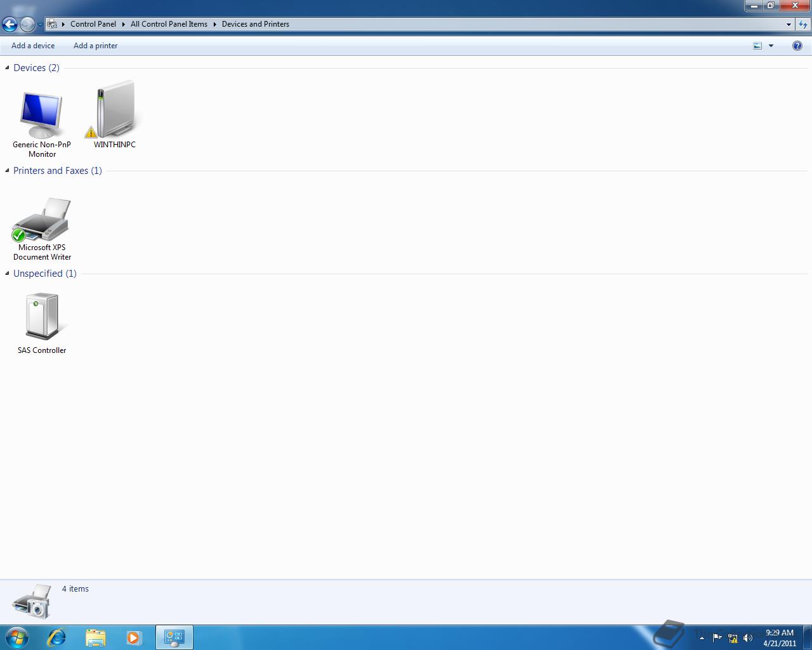Restore down the window
812x650 pixels.
770,6
